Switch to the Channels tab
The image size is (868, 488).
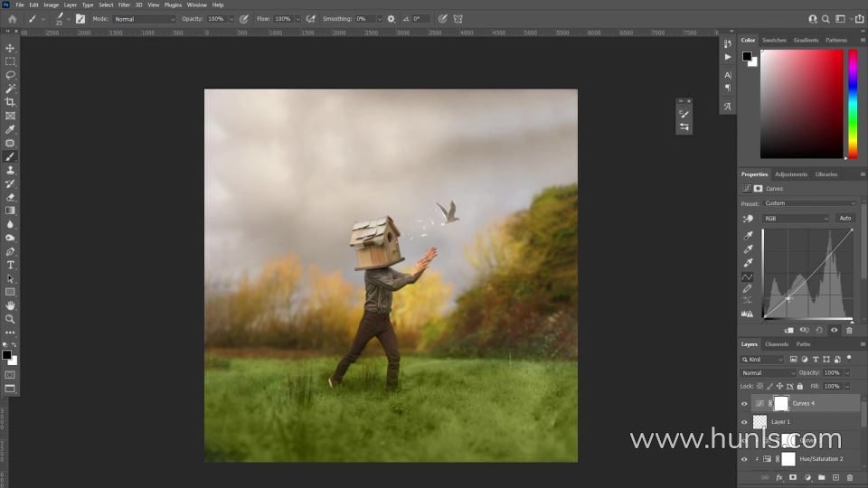click(777, 344)
